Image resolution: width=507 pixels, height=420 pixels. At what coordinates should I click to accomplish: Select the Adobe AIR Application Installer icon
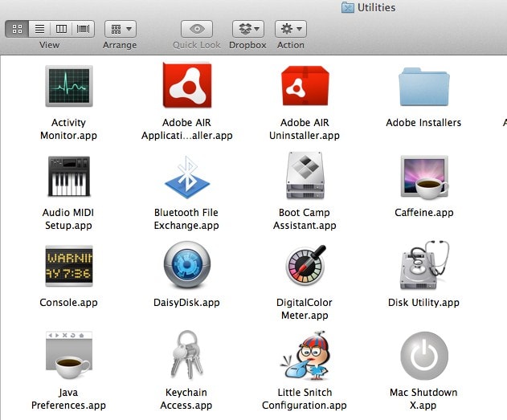(x=187, y=85)
